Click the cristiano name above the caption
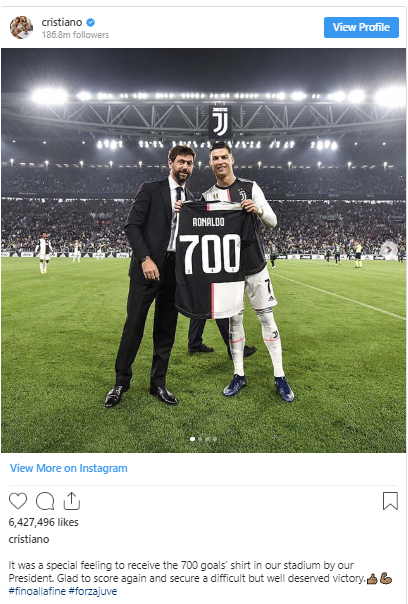 [x=29, y=539]
